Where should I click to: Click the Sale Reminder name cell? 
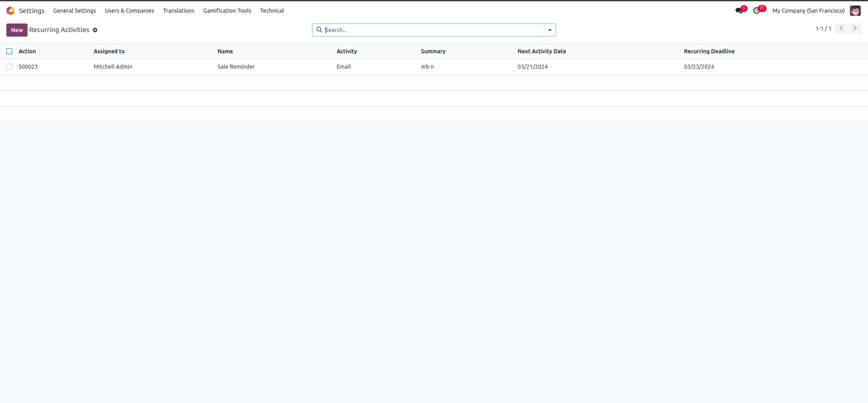(236, 67)
